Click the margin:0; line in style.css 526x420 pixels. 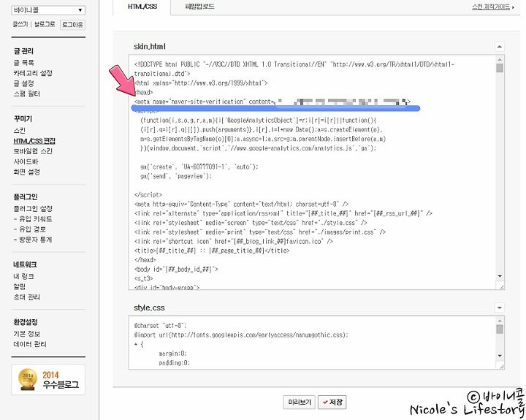click(x=172, y=354)
